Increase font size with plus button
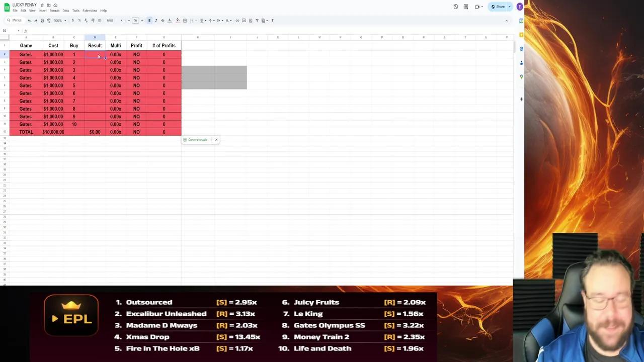The width and height of the screenshot is (644, 362). coord(142,21)
